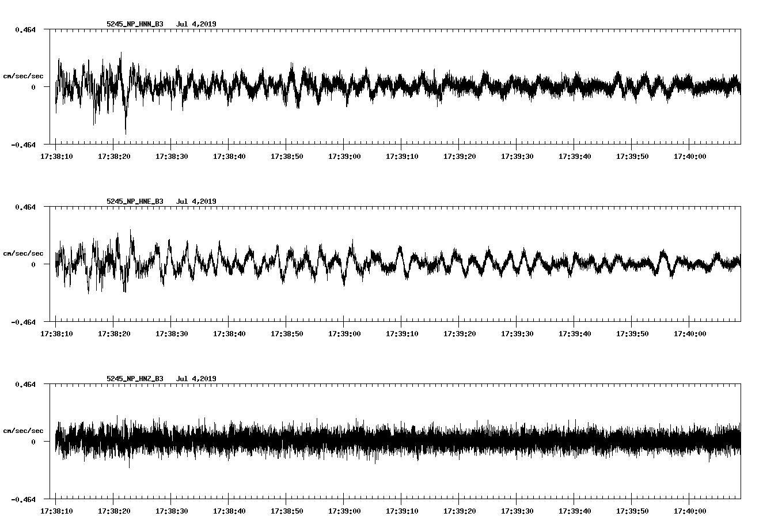
Task: Pick 17:39:10 time label under HNE plot
Action: (402, 333)
